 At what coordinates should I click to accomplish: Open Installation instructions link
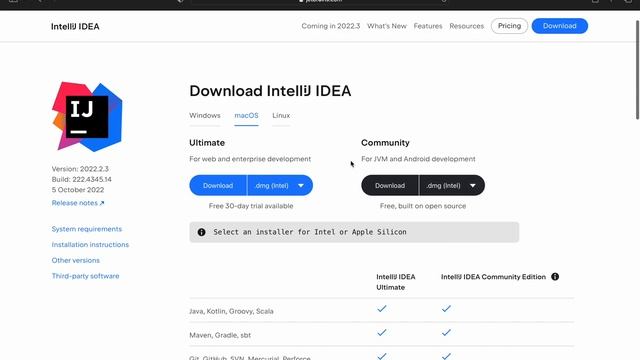pos(90,244)
